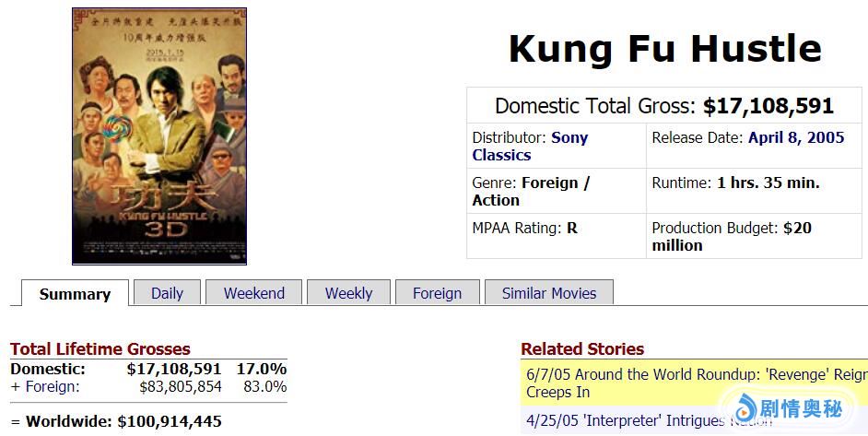Go to the Weekly tab

click(348, 293)
